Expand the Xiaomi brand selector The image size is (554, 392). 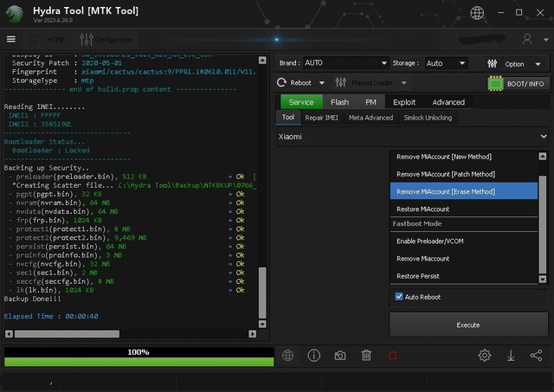(x=412, y=137)
